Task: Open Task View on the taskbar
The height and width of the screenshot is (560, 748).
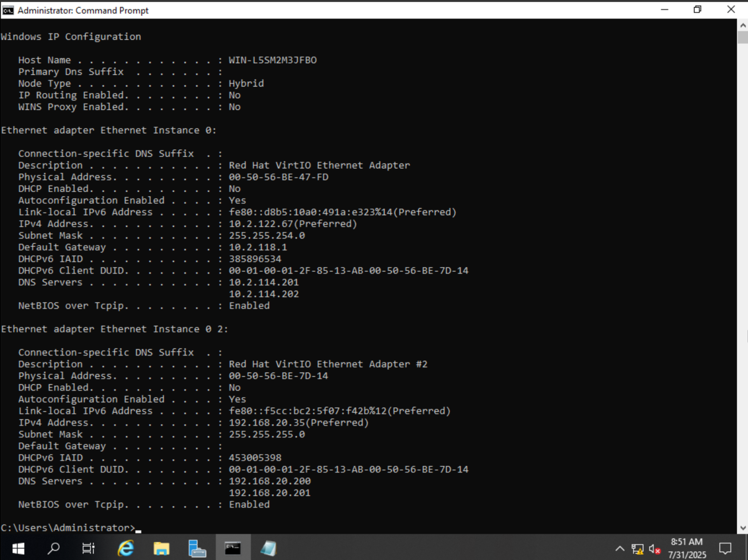Action: (x=89, y=548)
